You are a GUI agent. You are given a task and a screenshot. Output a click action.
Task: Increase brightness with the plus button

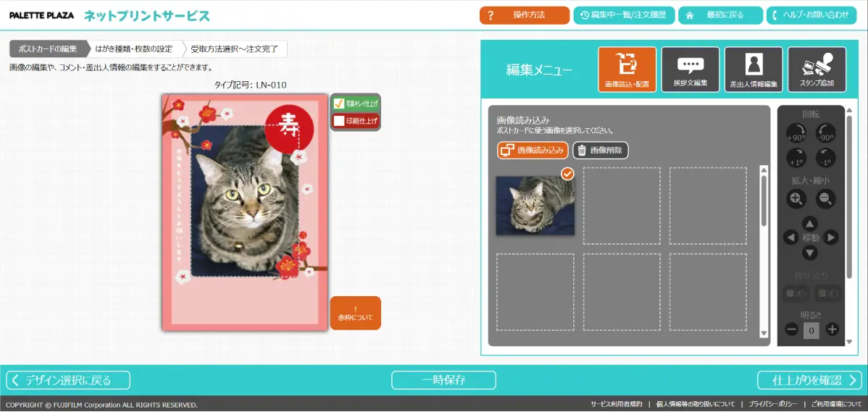(832, 329)
